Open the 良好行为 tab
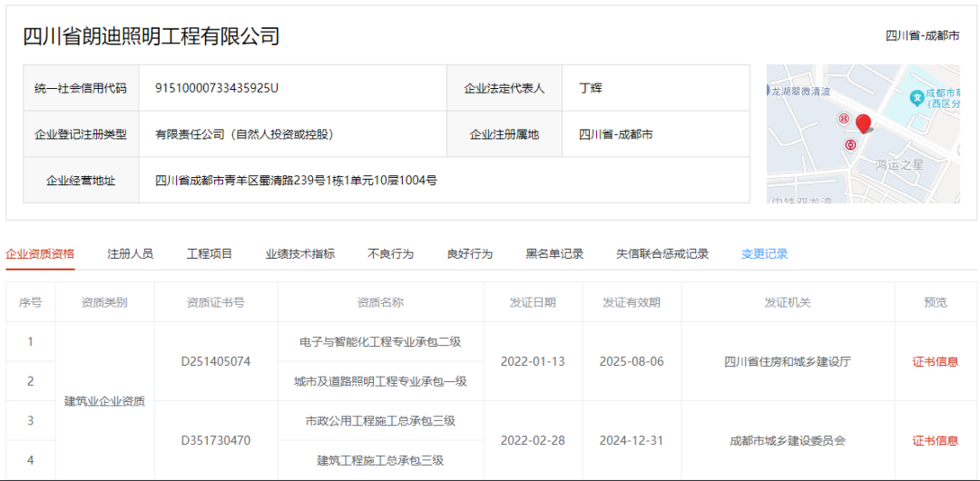 pyautogui.click(x=469, y=254)
